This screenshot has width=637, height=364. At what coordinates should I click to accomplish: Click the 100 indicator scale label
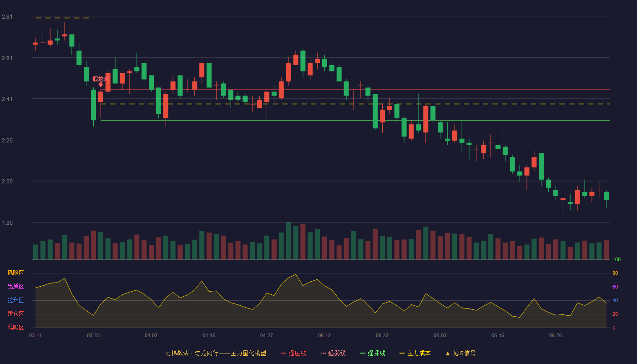pos(617,260)
